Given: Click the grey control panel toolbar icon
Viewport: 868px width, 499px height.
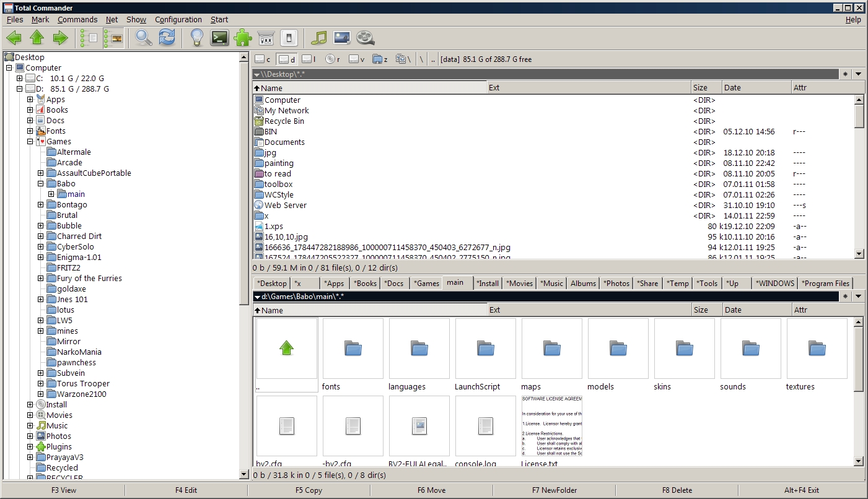Looking at the screenshot, I should click(x=266, y=38).
